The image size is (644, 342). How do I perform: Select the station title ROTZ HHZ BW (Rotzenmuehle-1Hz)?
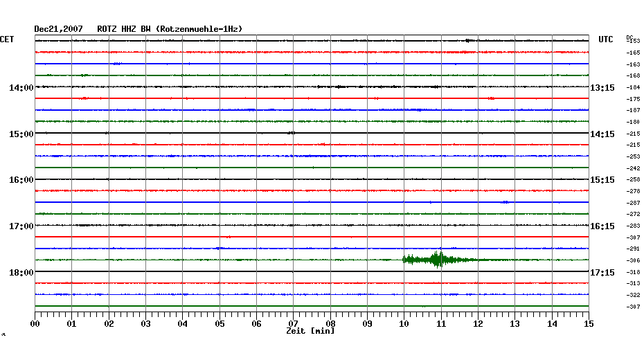pyautogui.click(x=170, y=29)
